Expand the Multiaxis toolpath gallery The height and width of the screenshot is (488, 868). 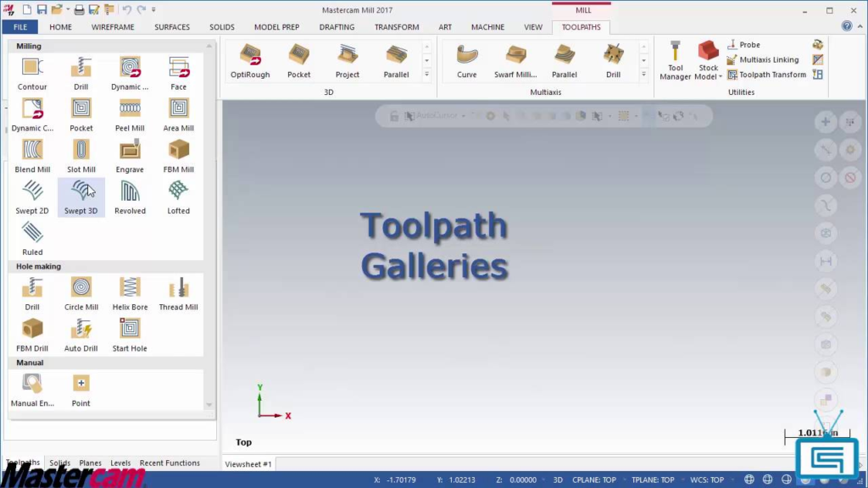[x=644, y=75]
